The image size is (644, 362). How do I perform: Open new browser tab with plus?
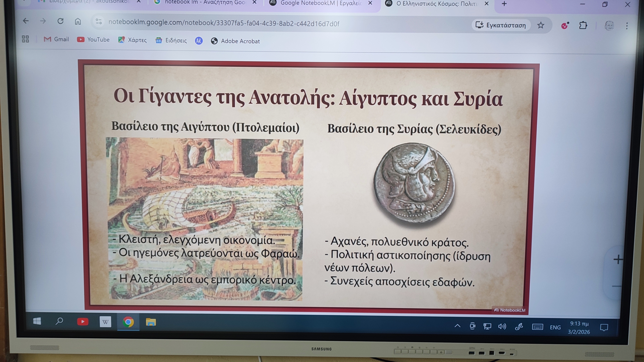pyautogui.click(x=504, y=4)
